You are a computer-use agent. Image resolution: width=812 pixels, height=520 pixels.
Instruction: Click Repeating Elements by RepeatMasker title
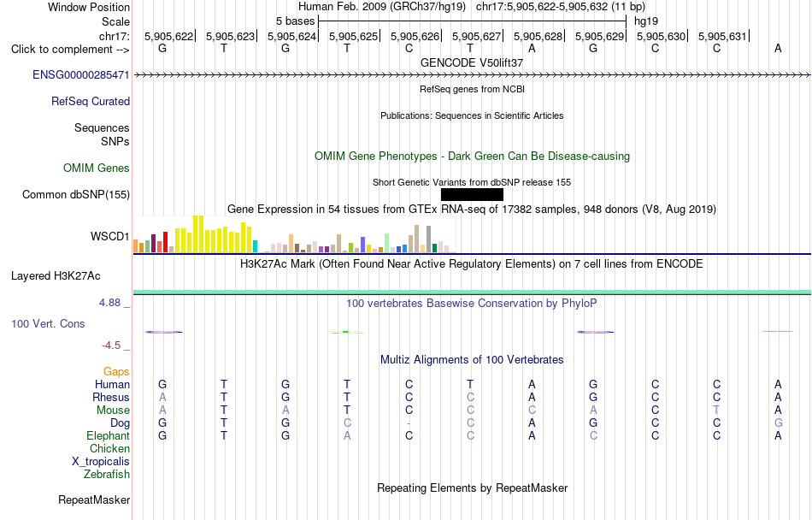click(473, 487)
